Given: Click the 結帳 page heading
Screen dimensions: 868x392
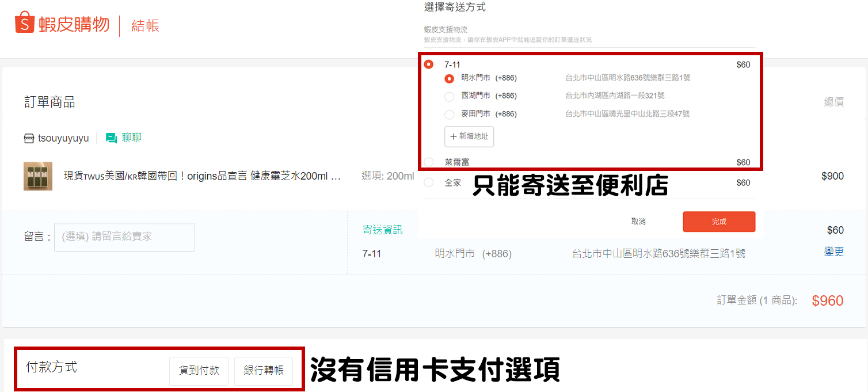Looking at the screenshot, I should pyautogui.click(x=145, y=26).
